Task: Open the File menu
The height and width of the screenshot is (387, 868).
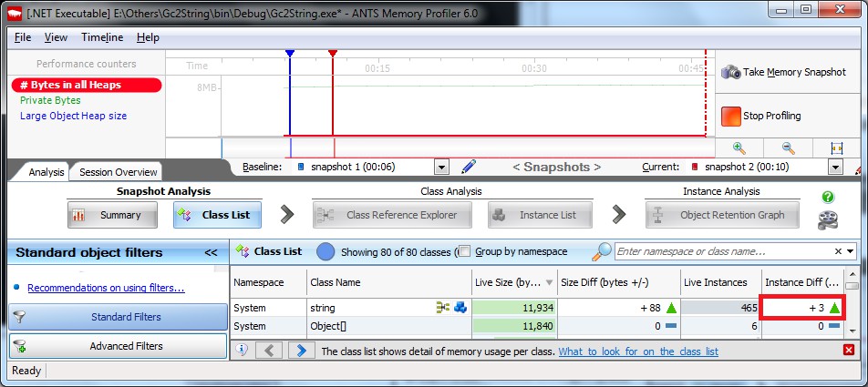Action: click(x=23, y=37)
